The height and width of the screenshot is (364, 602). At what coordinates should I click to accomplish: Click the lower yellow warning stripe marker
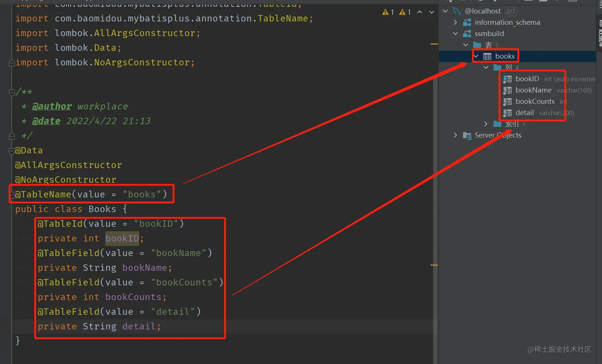tap(434, 265)
